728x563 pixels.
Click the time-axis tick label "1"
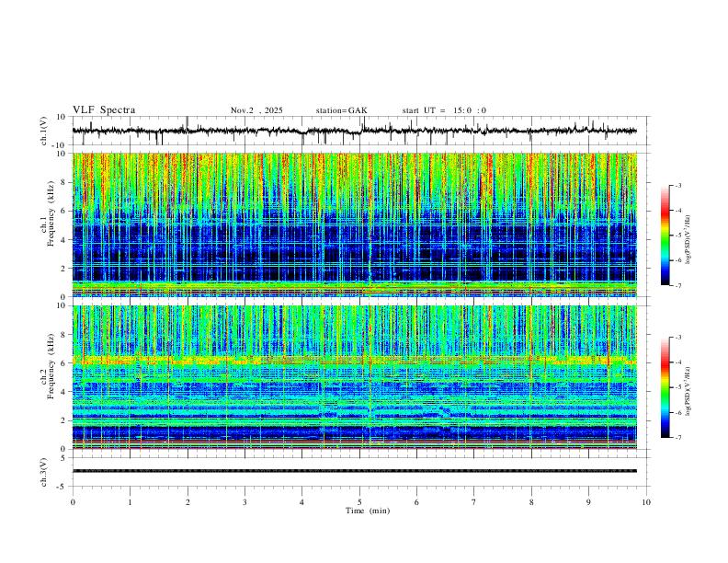coord(130,502)
